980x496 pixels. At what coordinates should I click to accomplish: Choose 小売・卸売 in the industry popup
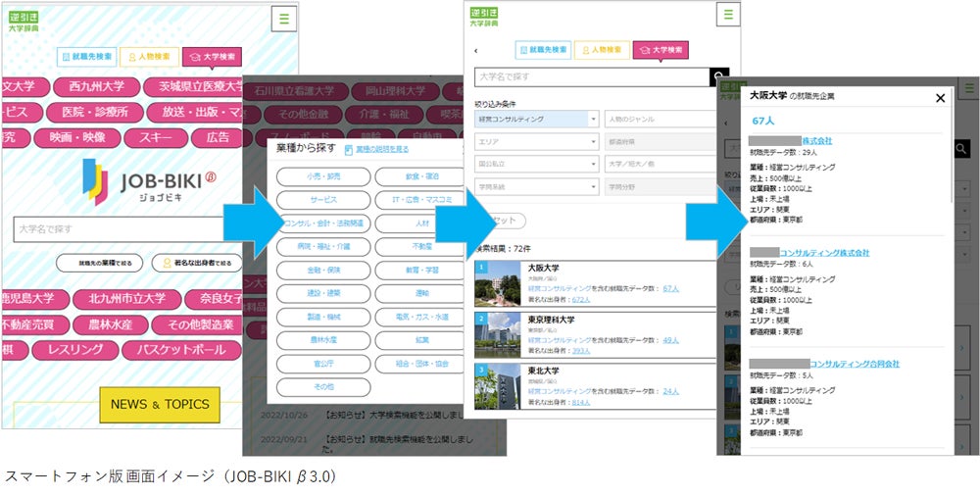click(x=323, y=177)
